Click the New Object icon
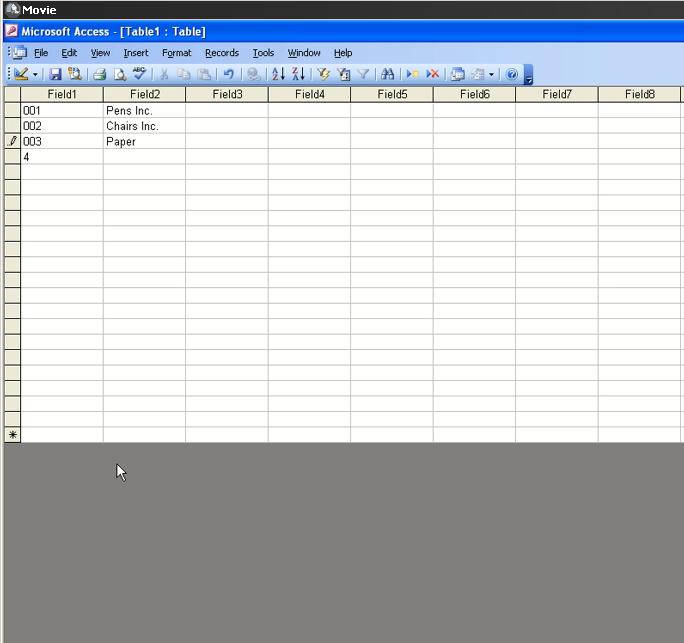This screenshot has height=643, width=684. pos(478,74)
